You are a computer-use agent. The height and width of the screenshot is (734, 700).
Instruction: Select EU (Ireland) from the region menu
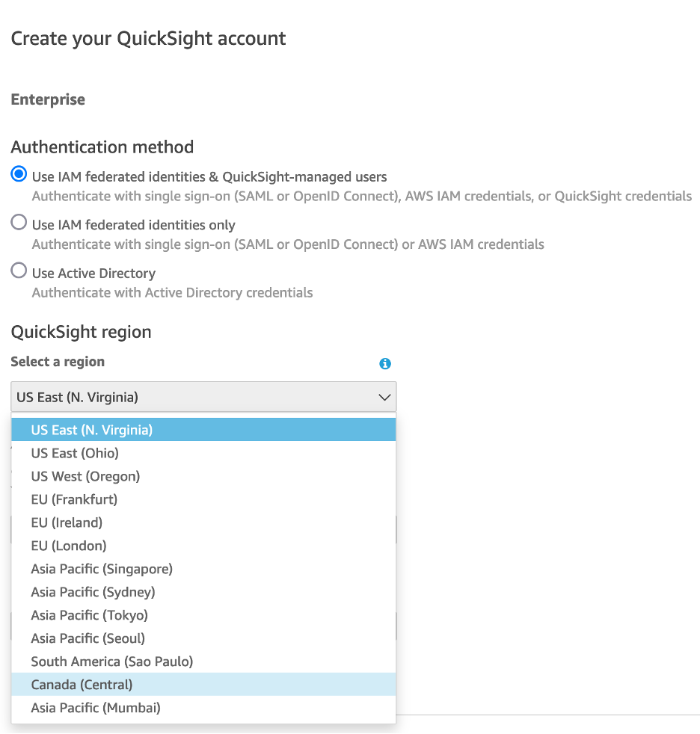coord(67,522)
